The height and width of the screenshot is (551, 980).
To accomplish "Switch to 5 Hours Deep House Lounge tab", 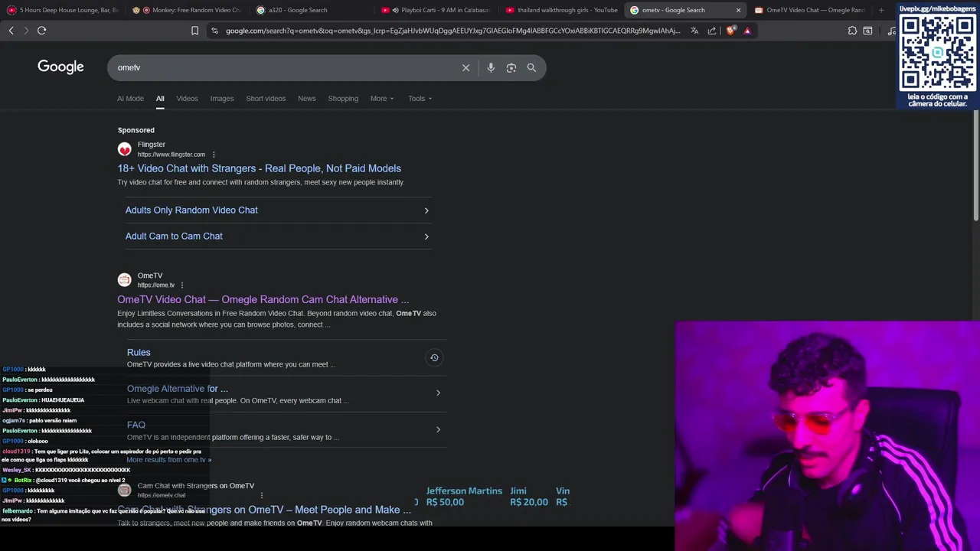I will pos(64,10).
